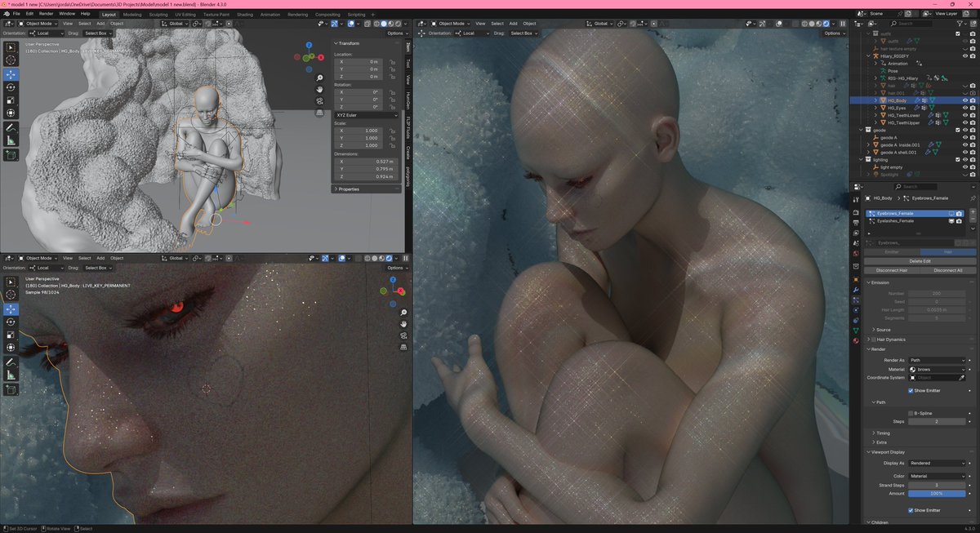This screenshot has height=533, width=980.
Task: Click the Hair particle type button
Action: click(947, 252)
